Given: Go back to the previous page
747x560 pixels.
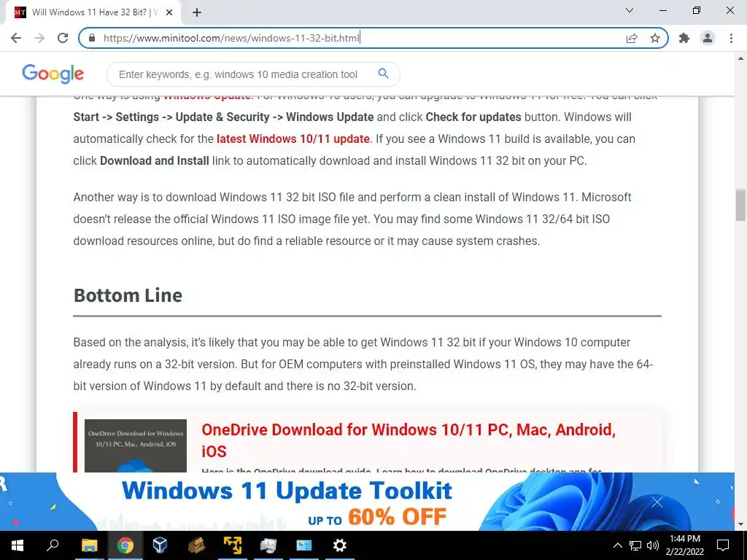Looking at the screenshot, I should click(16, 38).
